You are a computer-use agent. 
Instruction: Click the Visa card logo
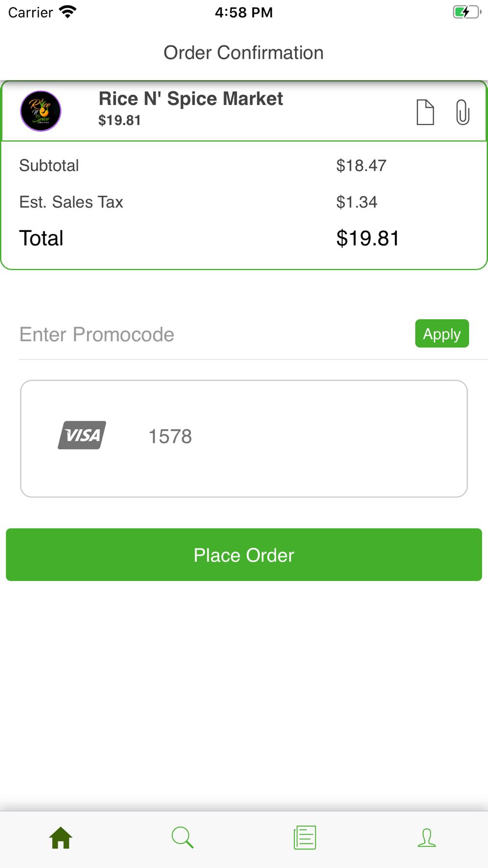click(82, 435)
